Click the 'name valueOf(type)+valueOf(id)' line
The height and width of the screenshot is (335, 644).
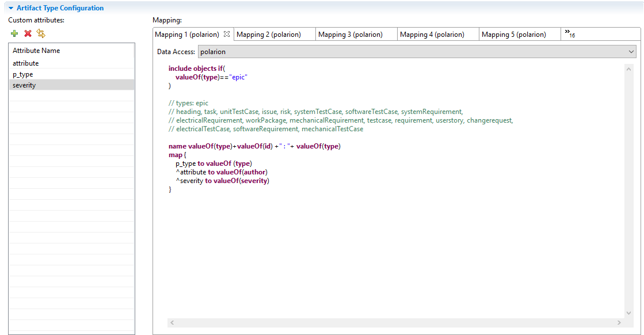[254, 146]
